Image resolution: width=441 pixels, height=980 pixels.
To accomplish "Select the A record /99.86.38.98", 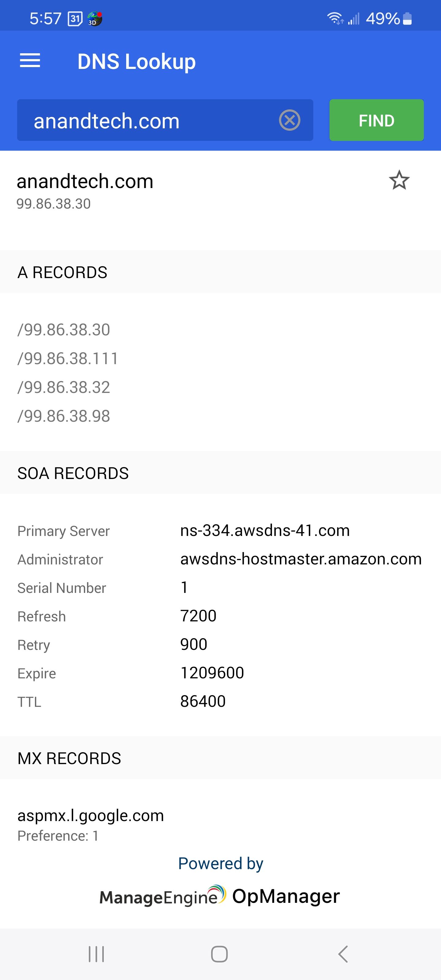I will pos(64,416).
